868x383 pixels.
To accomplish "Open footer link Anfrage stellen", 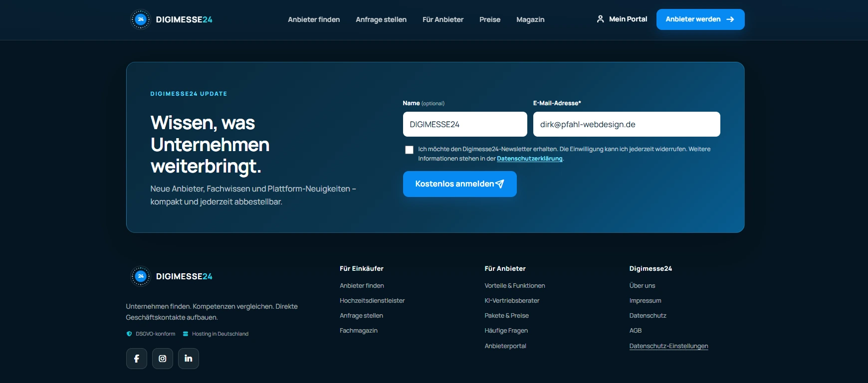I will pyautogui.click(x=361, y=316).
